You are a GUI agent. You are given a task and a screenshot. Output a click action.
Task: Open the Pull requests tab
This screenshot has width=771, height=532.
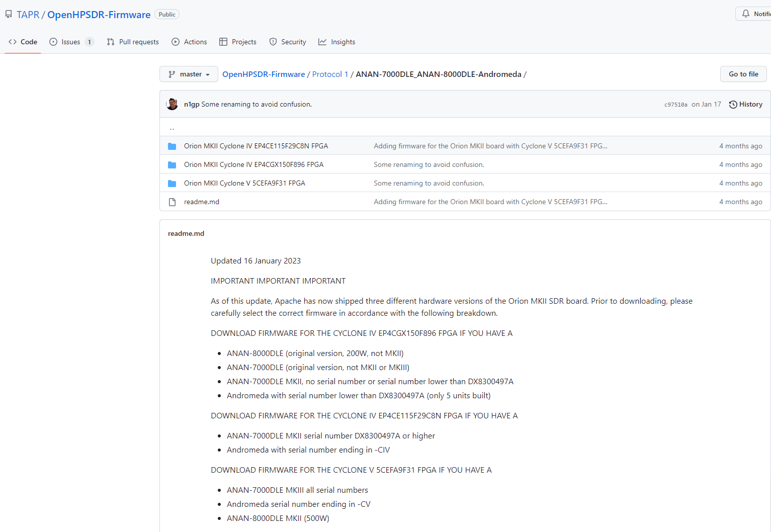point(133,42)
